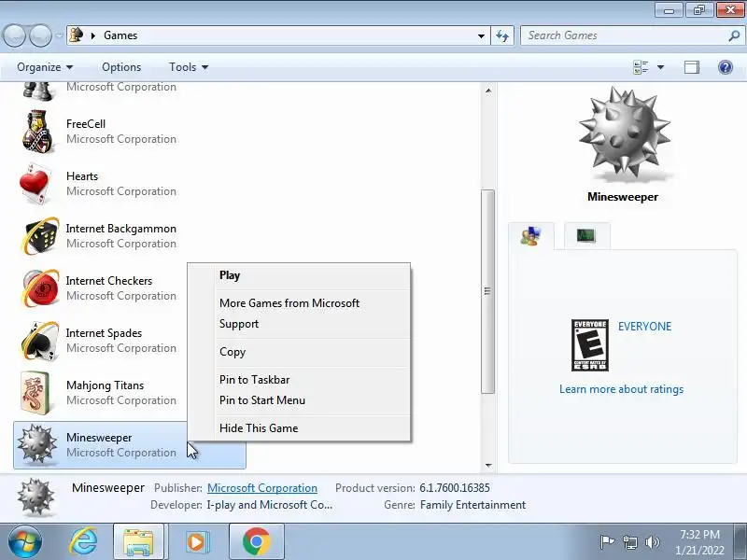Select Mahjong Titans entry

[100, 393]
